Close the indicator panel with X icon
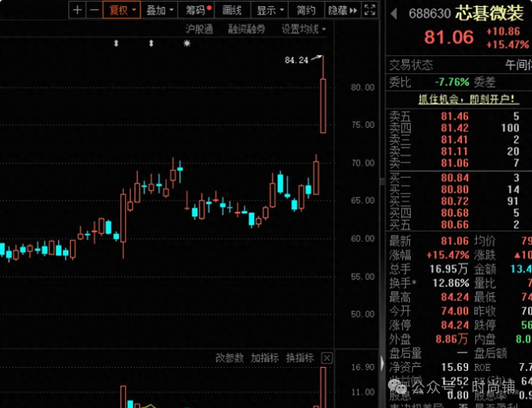Screen dimensions: 532x408 (x=327, y=358)
